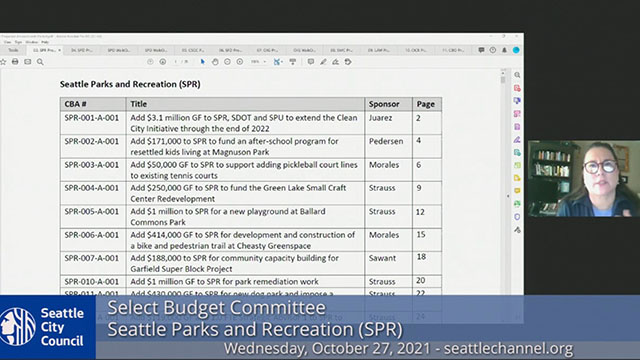Click the page number input field
The width and height of the screenshot is (640, 360).
(x=176, y=62)
